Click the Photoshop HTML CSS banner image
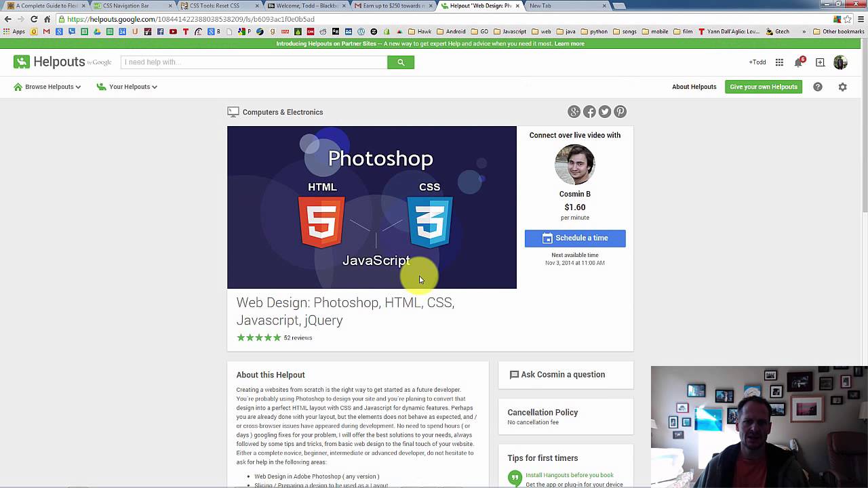 372,207
